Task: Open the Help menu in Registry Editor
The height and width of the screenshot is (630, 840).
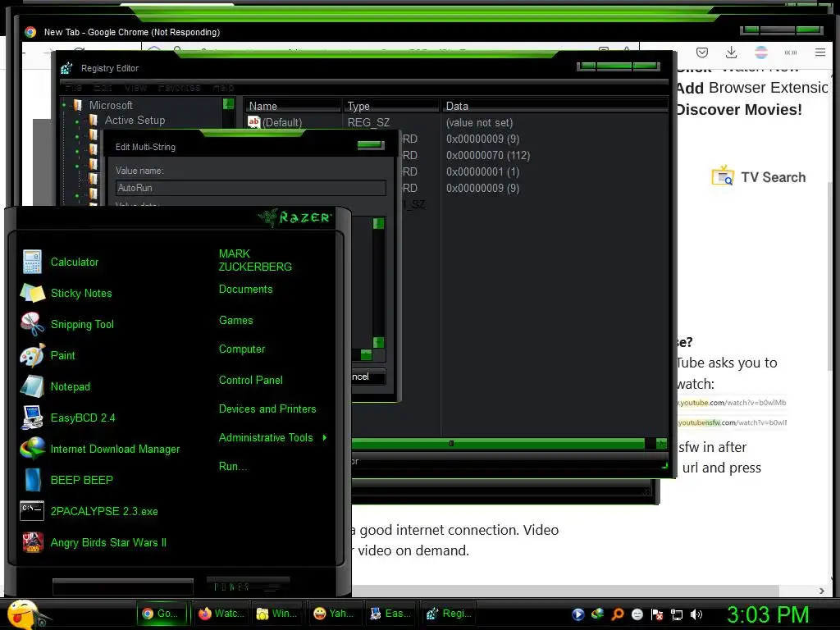Action: pyautogui.click(x=223, y=87)
